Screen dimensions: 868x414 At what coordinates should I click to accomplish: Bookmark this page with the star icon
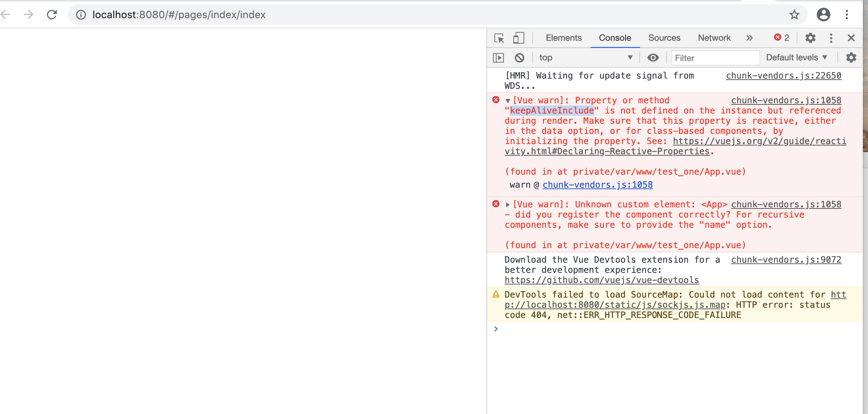(794, 15)
